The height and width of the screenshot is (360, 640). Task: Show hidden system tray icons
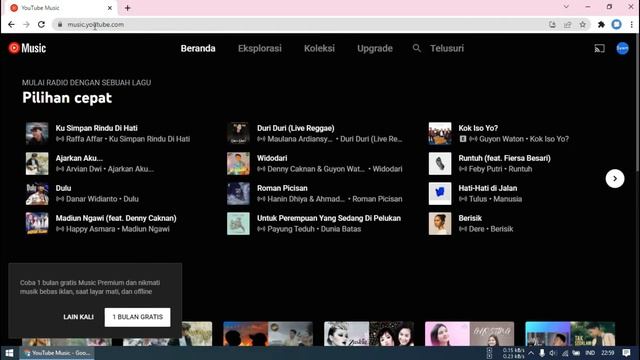coord(531,353)
